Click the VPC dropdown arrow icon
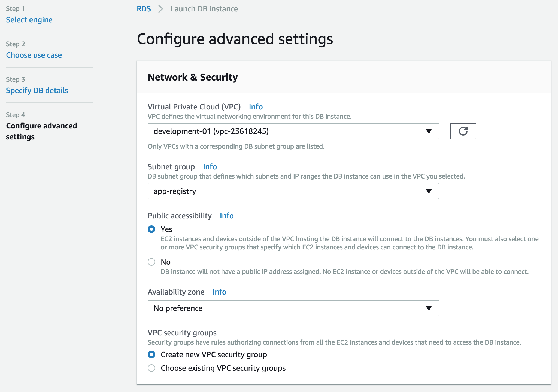Screen dimensions: 558x392 [x=429, y=131]
